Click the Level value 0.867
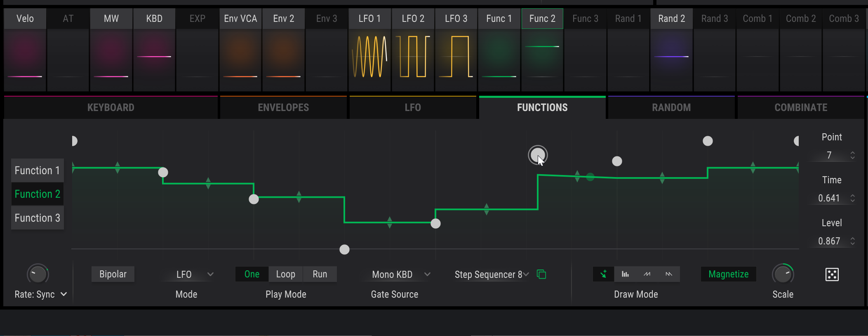This screenshot has height=336, width=868. [x=829, y=241]
